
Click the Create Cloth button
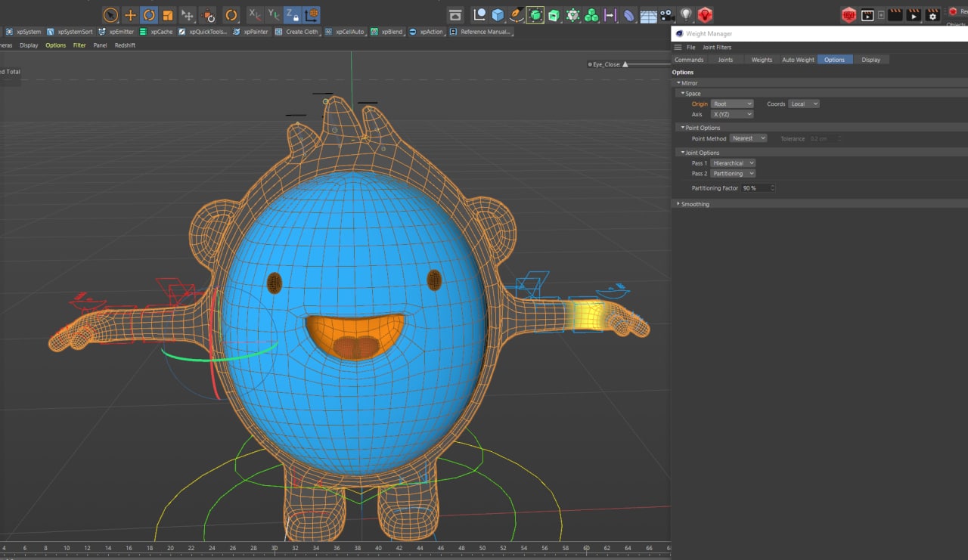click(x=297, y=32)
